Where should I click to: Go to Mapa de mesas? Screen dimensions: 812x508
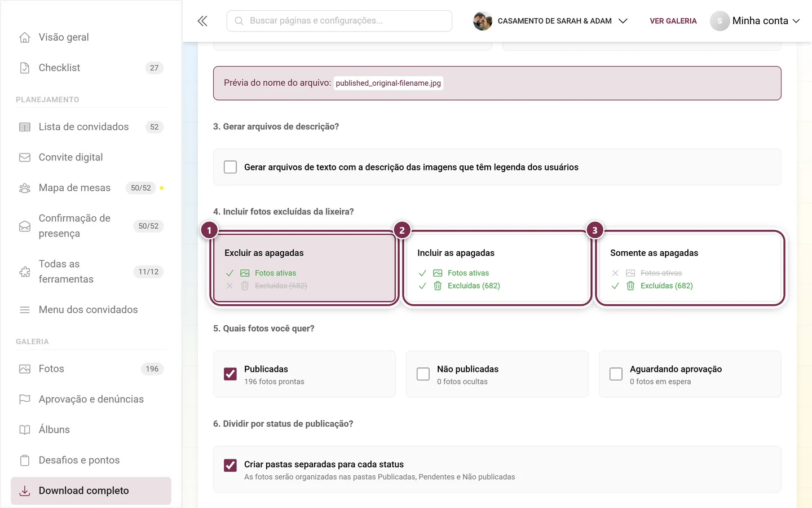click(x=91, y=188)
